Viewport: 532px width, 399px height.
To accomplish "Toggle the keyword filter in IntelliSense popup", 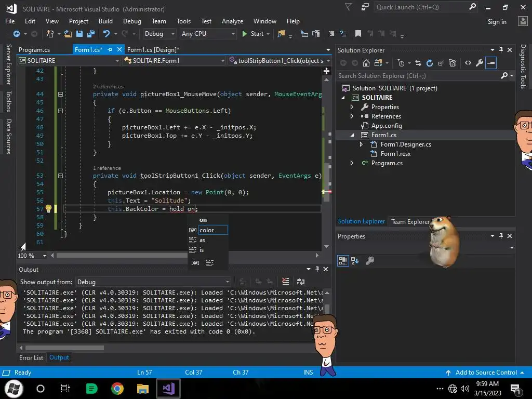I will click(x=210, y=262).
